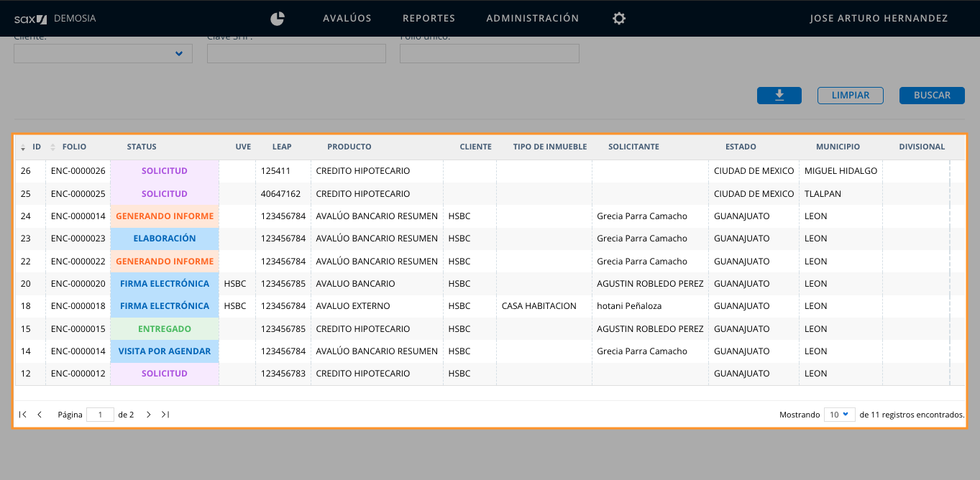Open the settings gear icon

click(619, 19)
